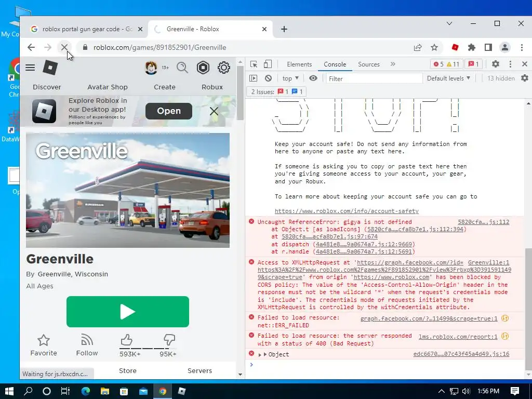The height and width of the screenshot is (399, 532).
Task: Open Chrome extensions puzzle icon
Action: [472, 47]
